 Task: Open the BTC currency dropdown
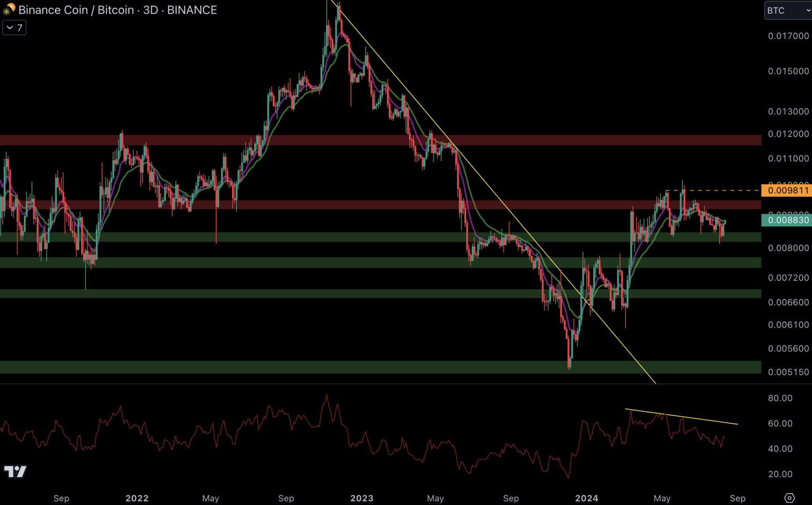click(787, 10)
